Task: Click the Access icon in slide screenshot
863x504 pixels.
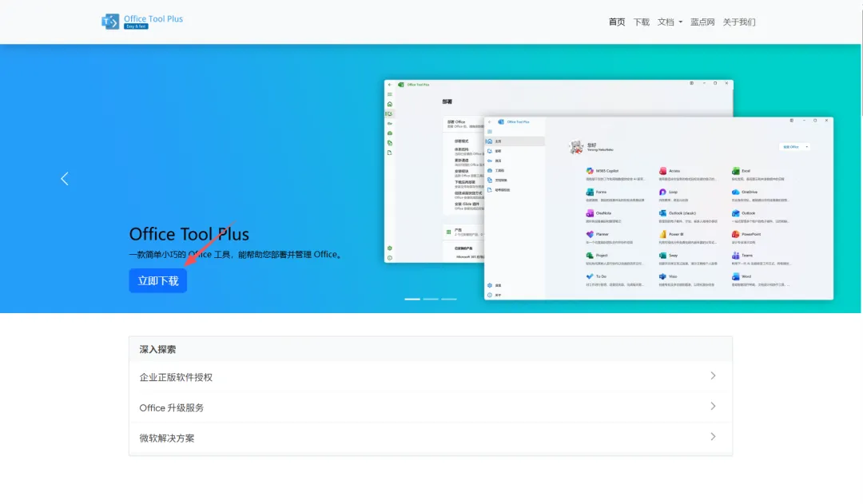Action: 662,171
